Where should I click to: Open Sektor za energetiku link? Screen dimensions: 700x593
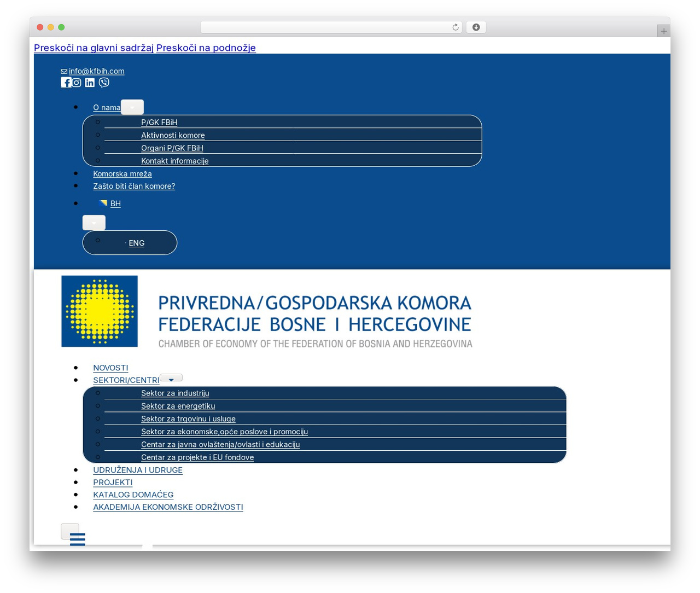tap(178, 406)
